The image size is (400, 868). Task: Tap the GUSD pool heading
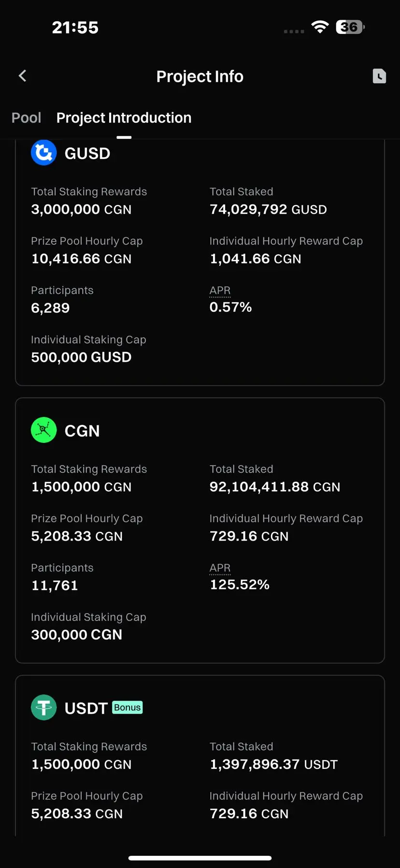click(87, 153)
